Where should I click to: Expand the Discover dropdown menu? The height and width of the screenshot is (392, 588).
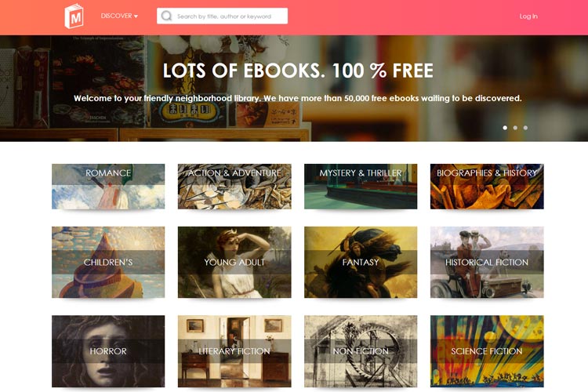pyautogui.click(x=119, y=16)
